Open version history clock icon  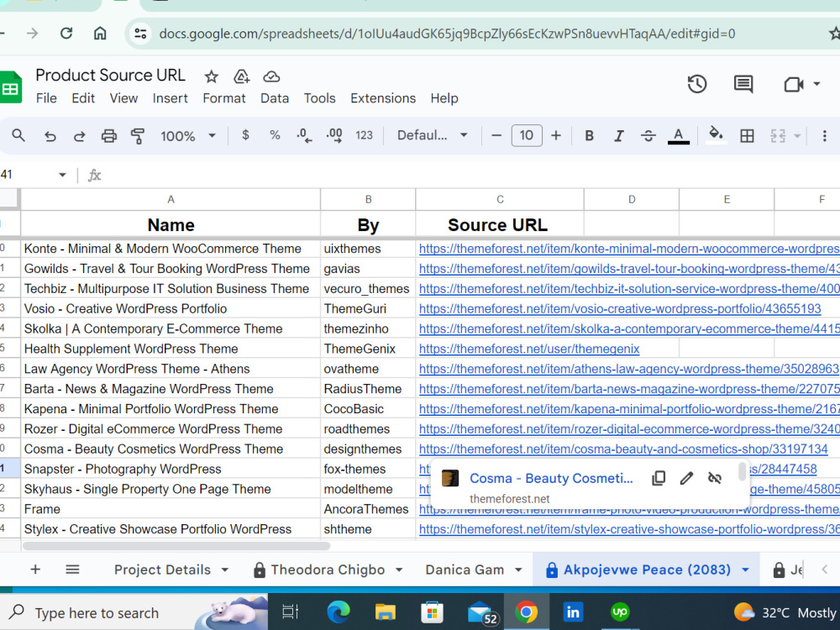(x=697, y=84)
